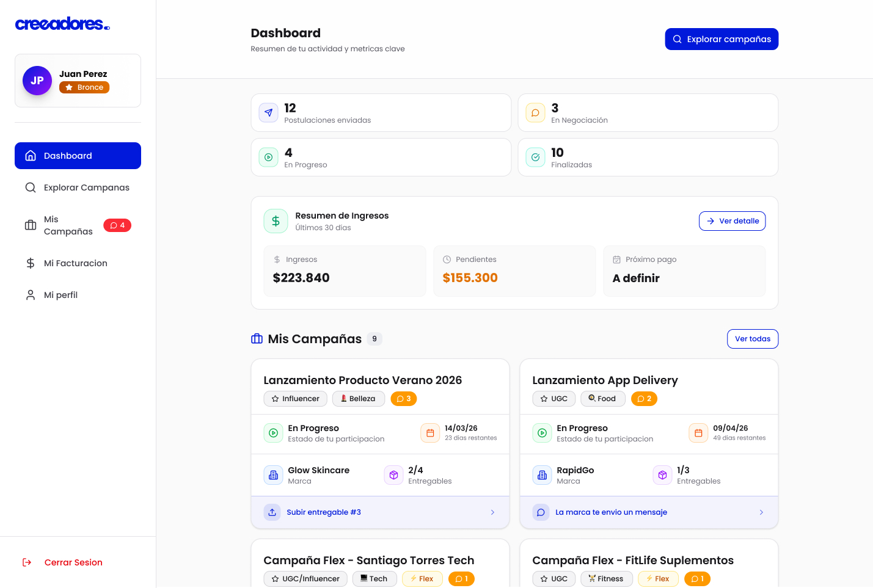Click the creadores logo
Viewport: 873px width, 588px height.
click(62, 24)
